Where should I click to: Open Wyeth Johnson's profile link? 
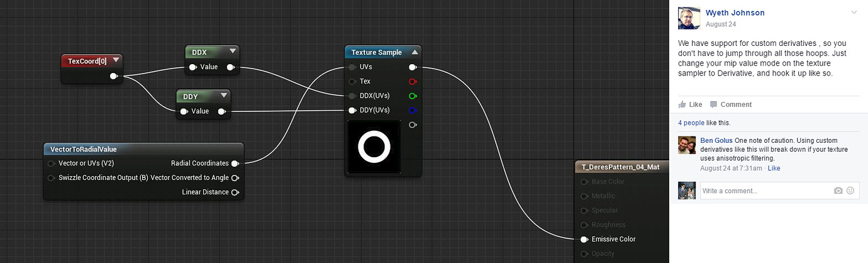click(x=735, y=13)
